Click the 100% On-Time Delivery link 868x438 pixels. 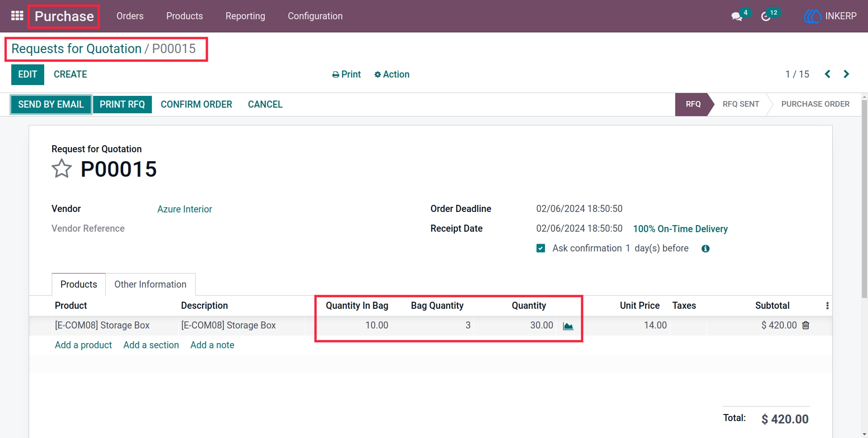point(680,229)
